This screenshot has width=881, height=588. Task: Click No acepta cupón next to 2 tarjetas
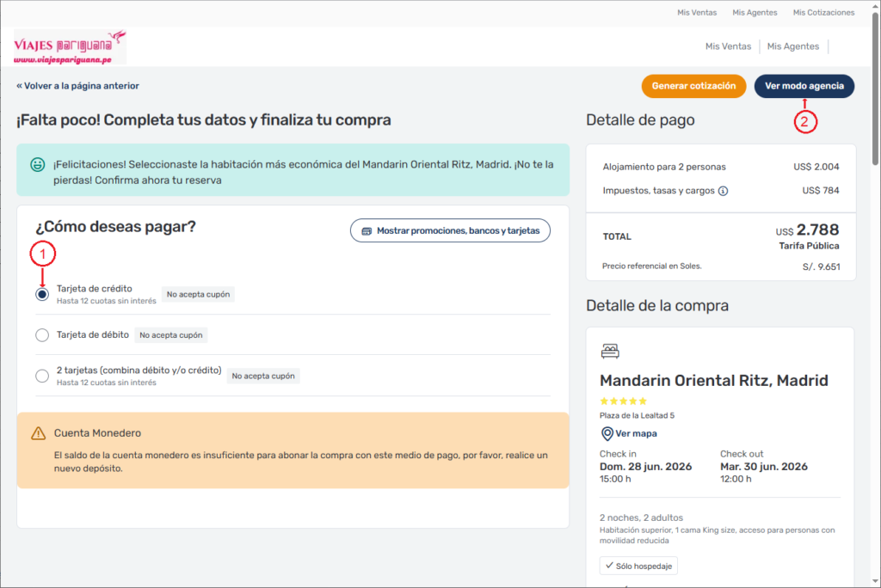263,376
